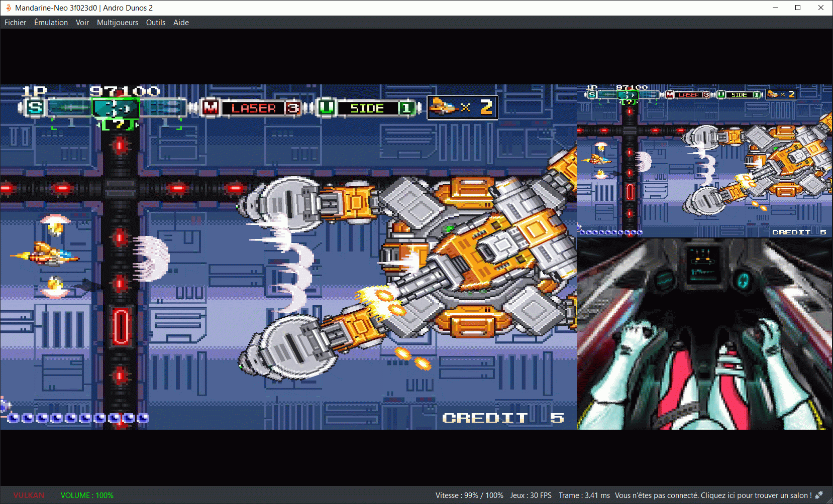Viewport: 833px width, 504px height.
Task: Click the connection status icon in status bar
Action: click(x=819, y=495)
